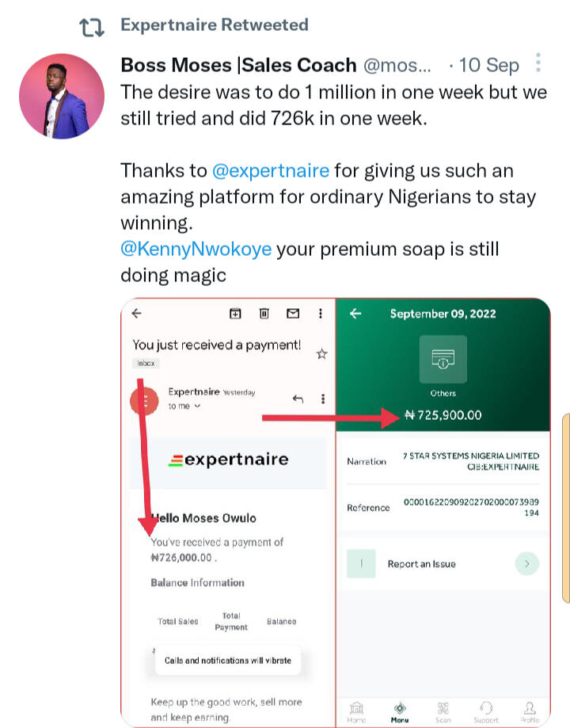Open the email's three-dot overflow menu in toolbar

(321, 314)
